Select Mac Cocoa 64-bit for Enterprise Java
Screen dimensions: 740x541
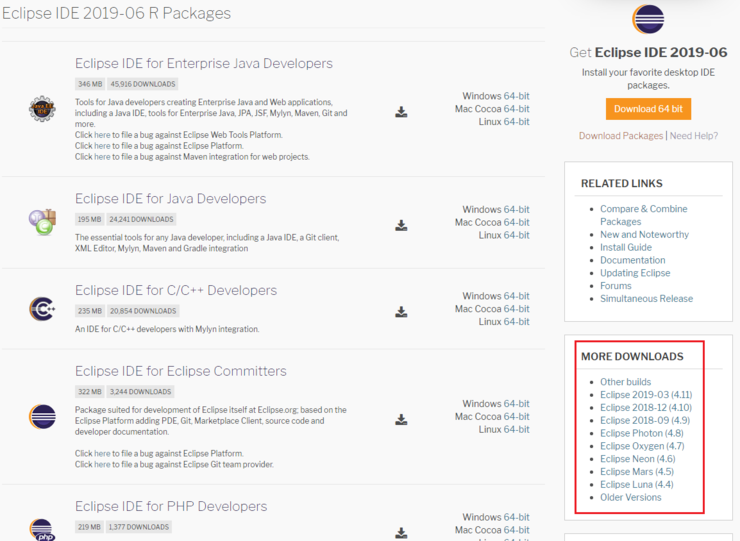[x=516, y=109]
